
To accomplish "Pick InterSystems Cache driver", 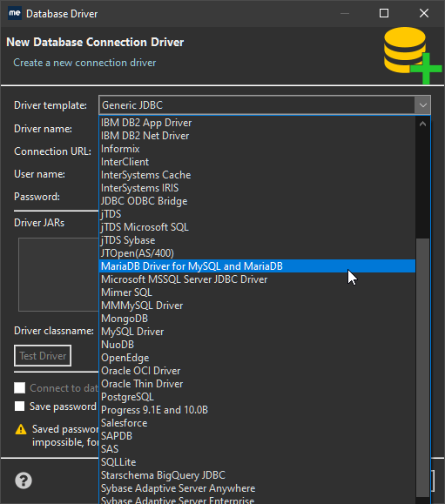I will click(x=257, y=175).
